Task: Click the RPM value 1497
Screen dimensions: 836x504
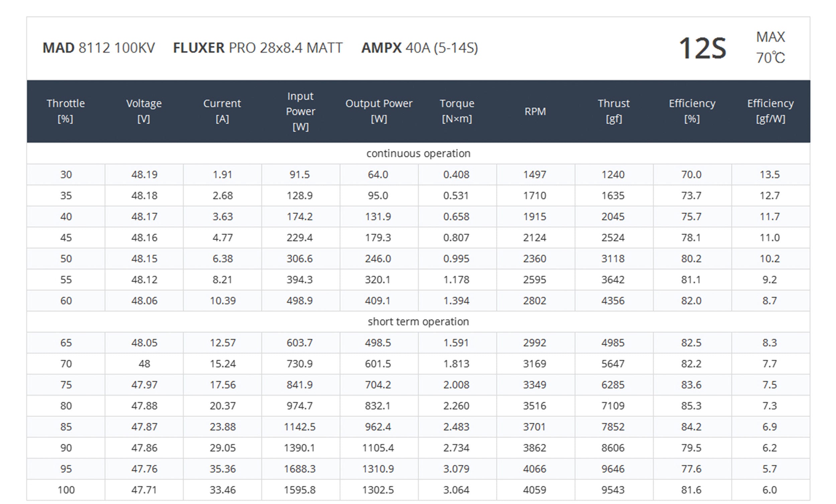Action: click(x=535, y=174)
